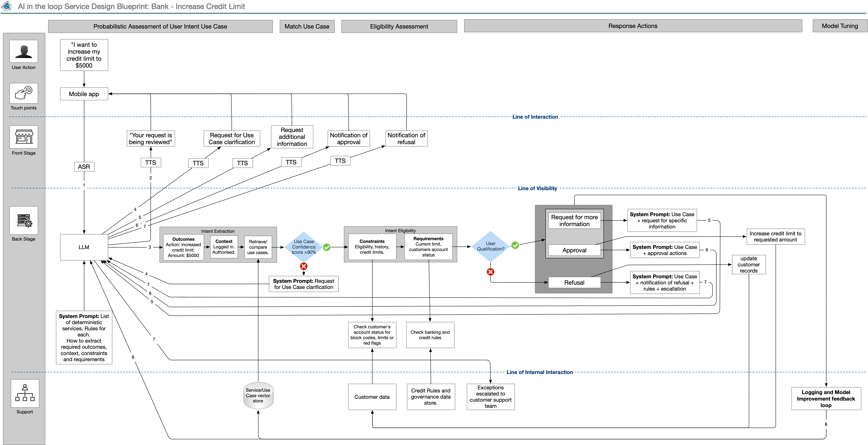Click red X below Use Case Confidence diamond
The image size is (868, 445).
pyautogui.click(x=304, y=266)
